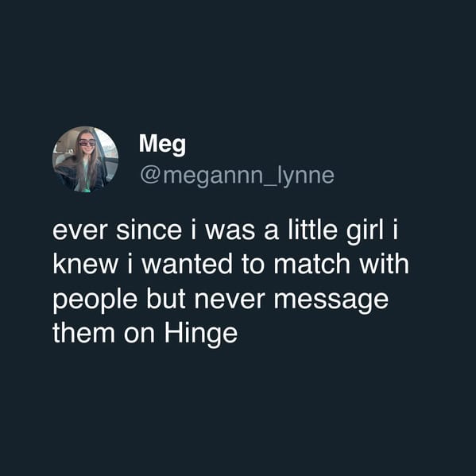
Task: Click the word 'since' in the first line
Action: [x=149, y=230]
